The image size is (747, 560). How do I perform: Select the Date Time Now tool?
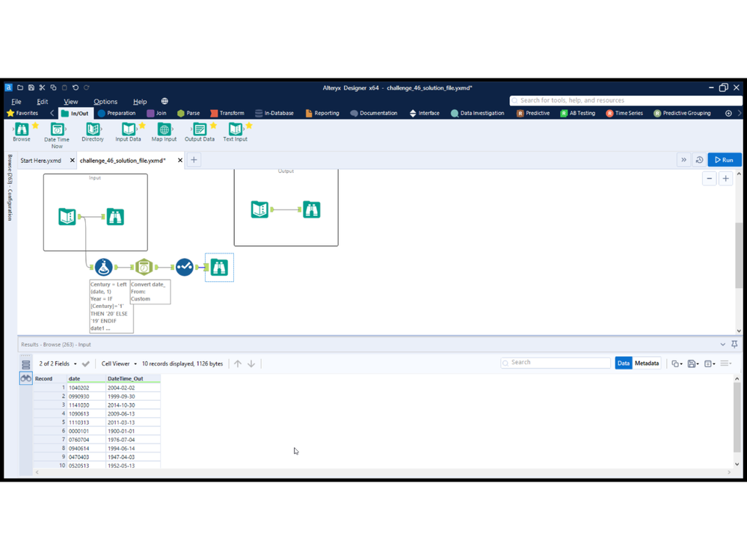(x=57, y=135)
